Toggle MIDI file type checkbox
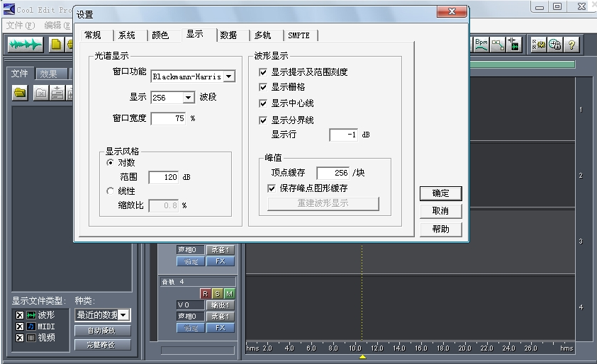597x364 pixels. pos(20,326)
